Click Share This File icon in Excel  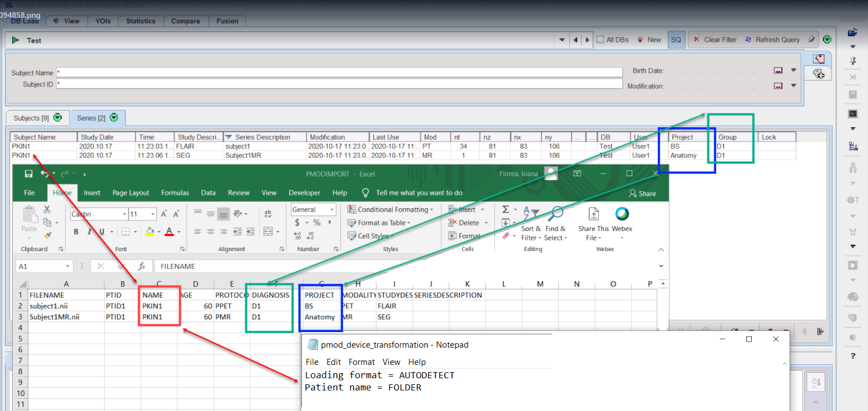[594, 213]
